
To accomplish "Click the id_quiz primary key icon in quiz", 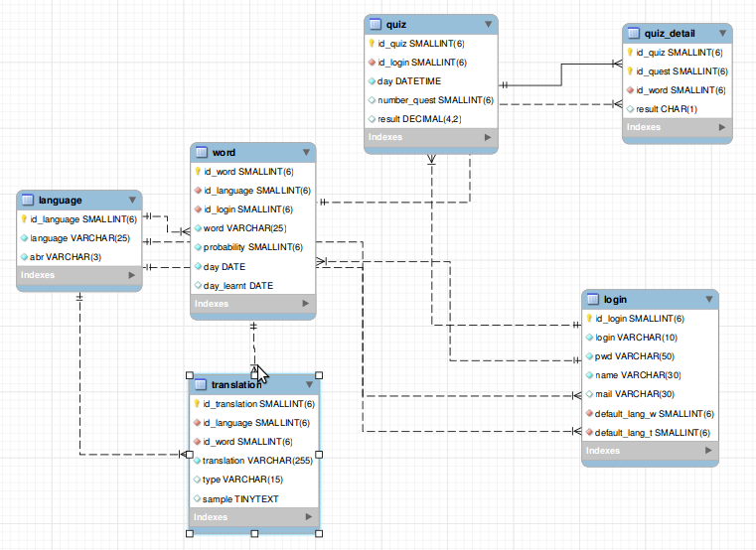I will click(x=372, y=44).
